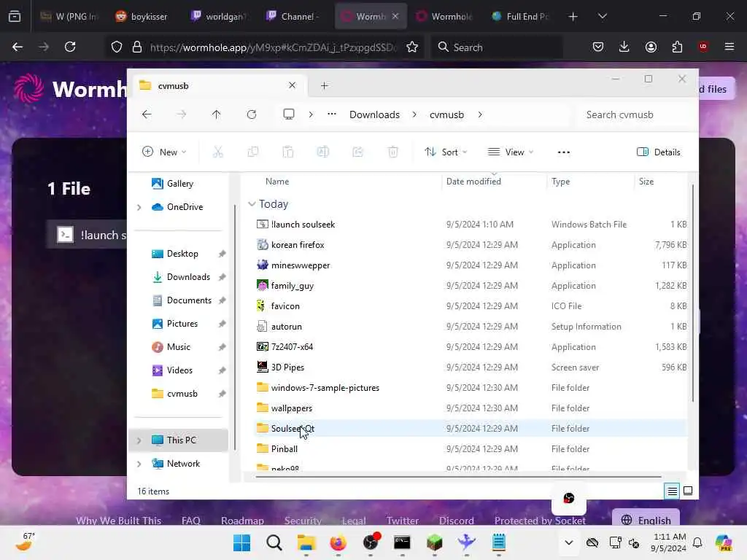Open the Terminal icon on the taskbar
747x560 pixels.
[402, 542]
